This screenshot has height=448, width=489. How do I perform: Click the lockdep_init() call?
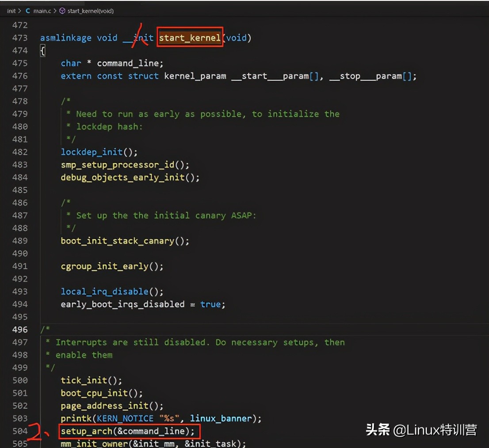[x=99, y=152]
